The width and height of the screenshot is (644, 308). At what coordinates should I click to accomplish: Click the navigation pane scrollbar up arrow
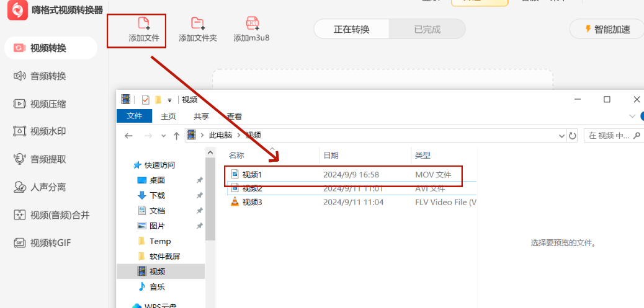210,152
